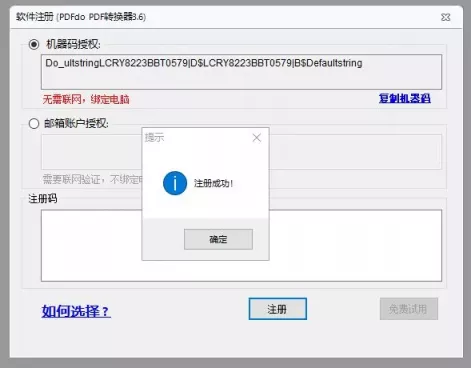
Task: Close the 软件注册 window
Action: 446,17
